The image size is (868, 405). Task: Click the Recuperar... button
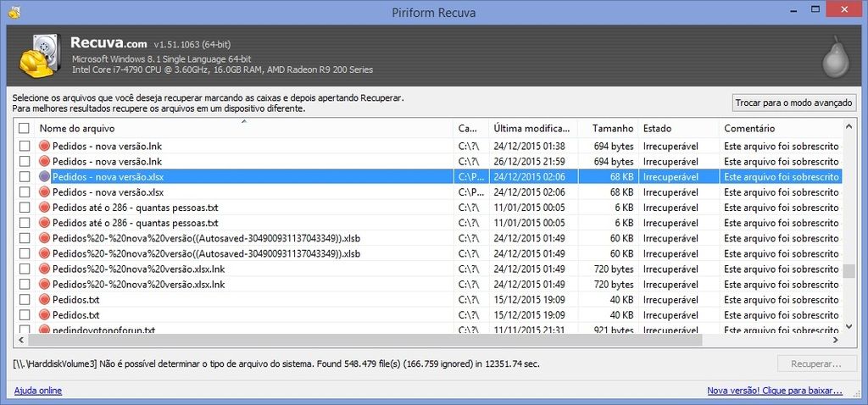816,364
